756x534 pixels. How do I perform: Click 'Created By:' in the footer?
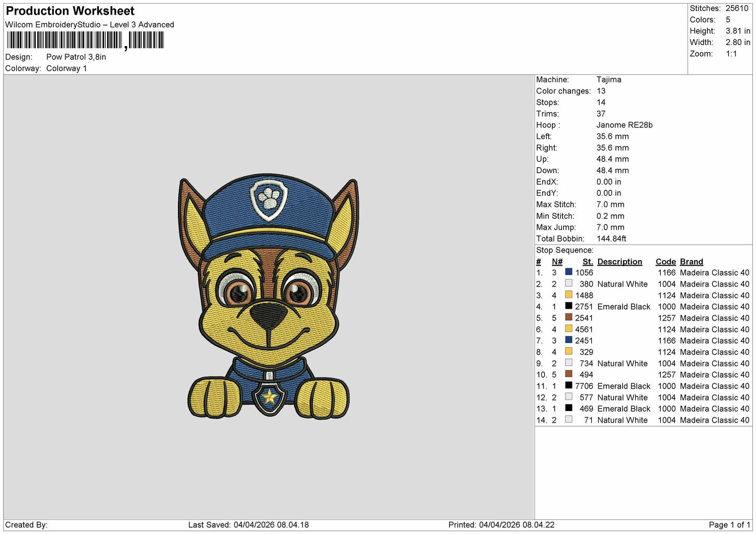pyautogui.click(x=26, y=525)
